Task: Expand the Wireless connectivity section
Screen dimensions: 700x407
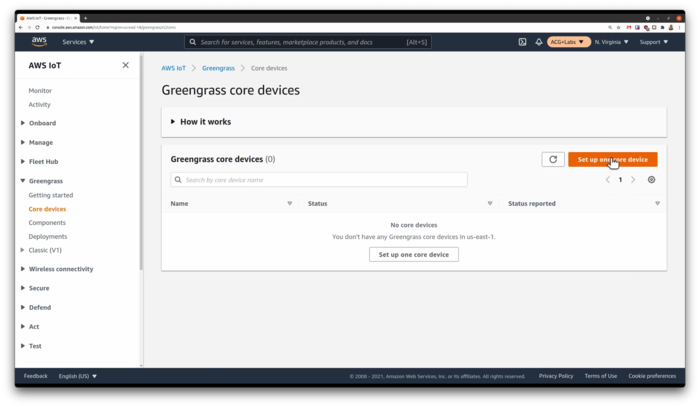Action: [x=23, y=269]
